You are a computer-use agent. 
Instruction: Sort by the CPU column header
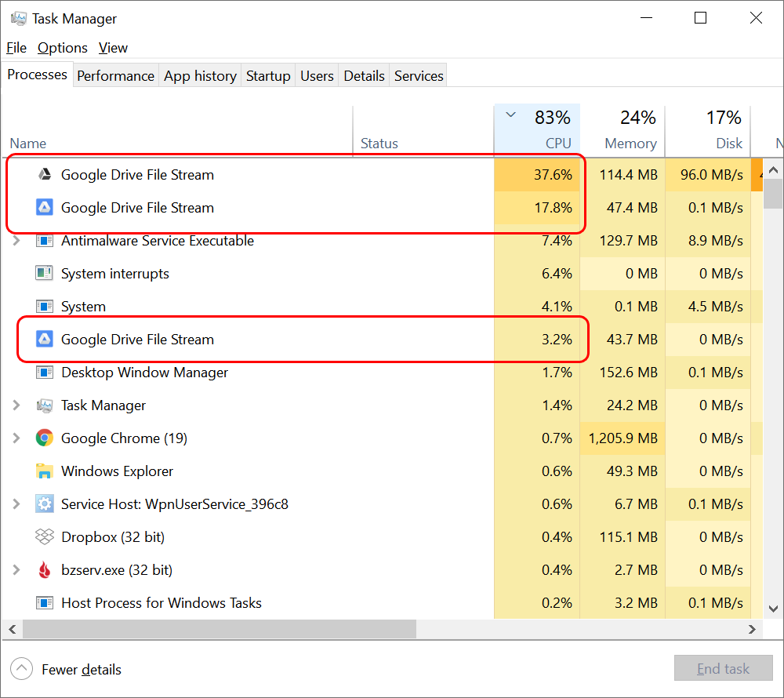click(x=537, y=130)
